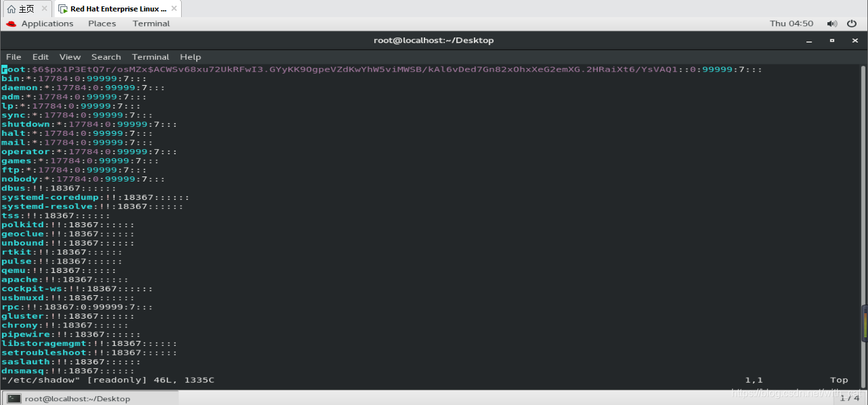Click the libstoragemgmt user entry
This screenshot has width=868, height=405.
coord(89,343)
